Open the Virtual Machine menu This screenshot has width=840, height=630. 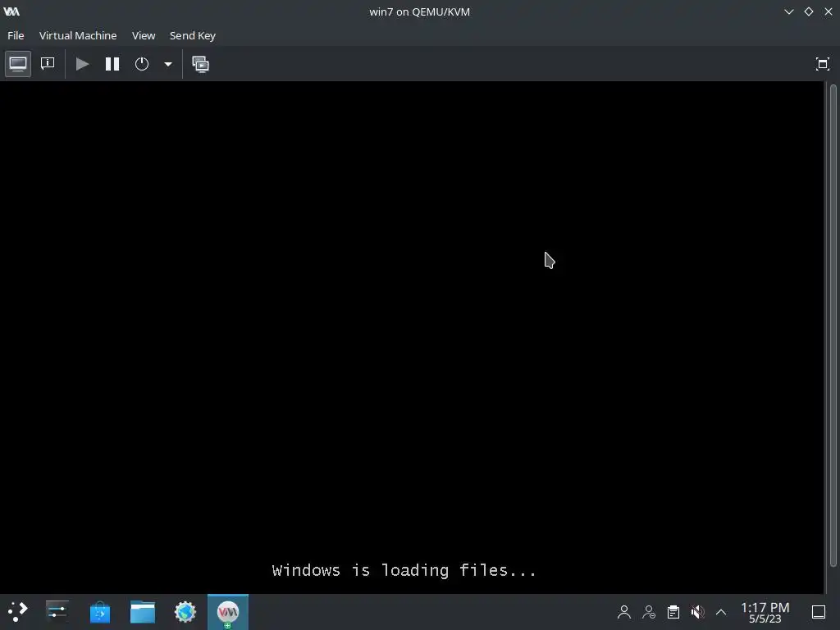(x=78, y=35)
